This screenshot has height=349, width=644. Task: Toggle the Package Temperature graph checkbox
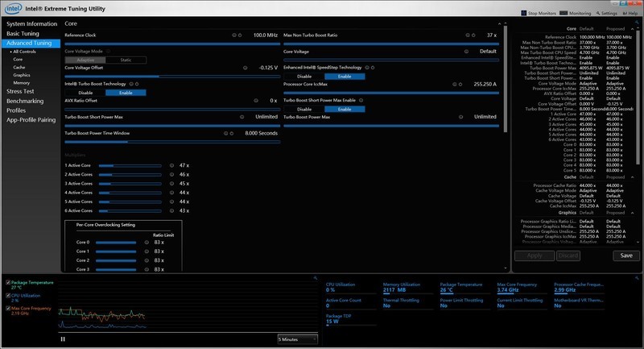8,282
